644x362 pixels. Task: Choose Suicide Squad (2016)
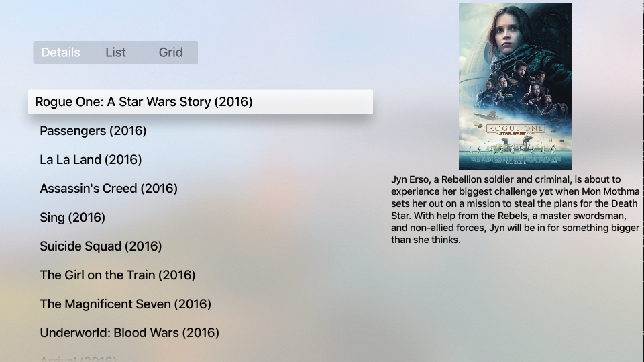tap(101, 246)
